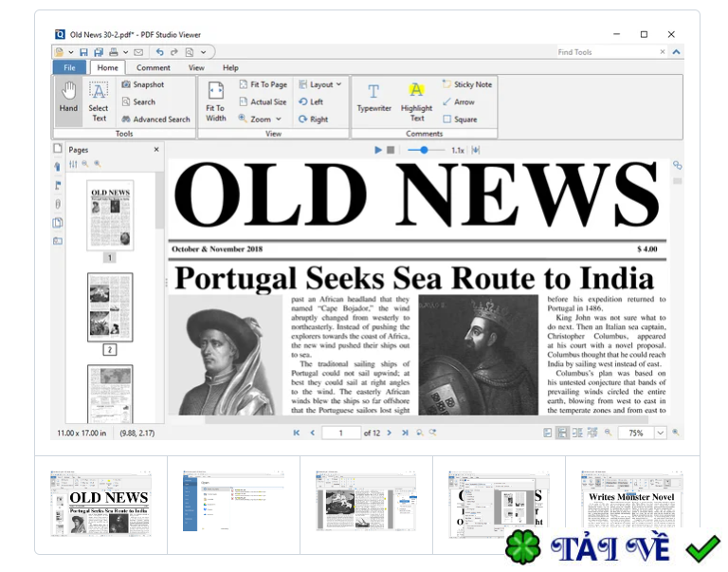The width and height of the screenshot is (728, 572).
Task: Email the document via envelope icon
Action: click(x=138, y=52)
